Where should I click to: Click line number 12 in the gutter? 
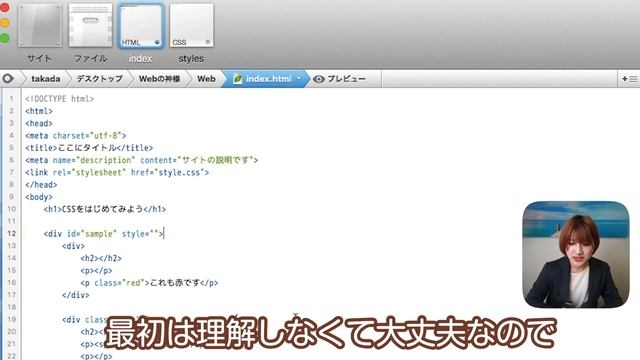click(x=11, y=233)
